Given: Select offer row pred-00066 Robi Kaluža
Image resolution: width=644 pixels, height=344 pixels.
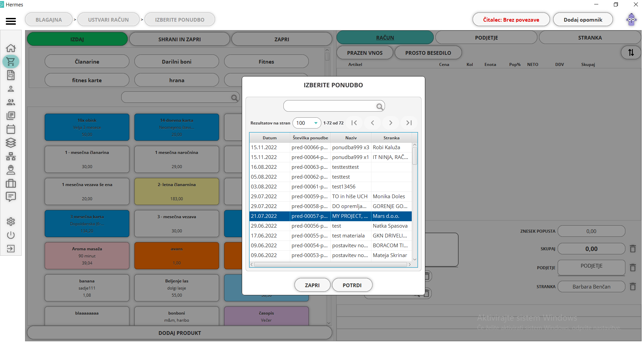Looking at the screenshot, I should click(x=330, y=147).
